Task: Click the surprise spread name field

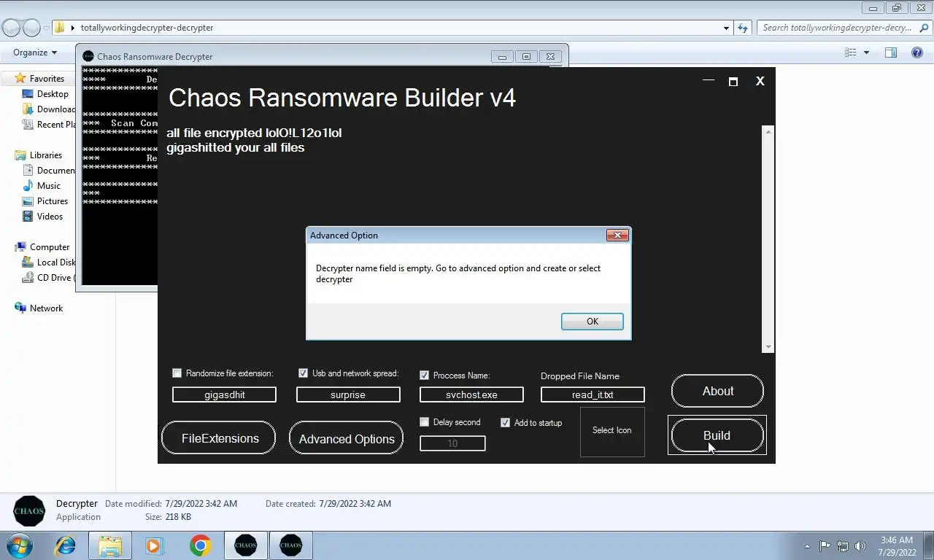Action: (x=348, y=394)
